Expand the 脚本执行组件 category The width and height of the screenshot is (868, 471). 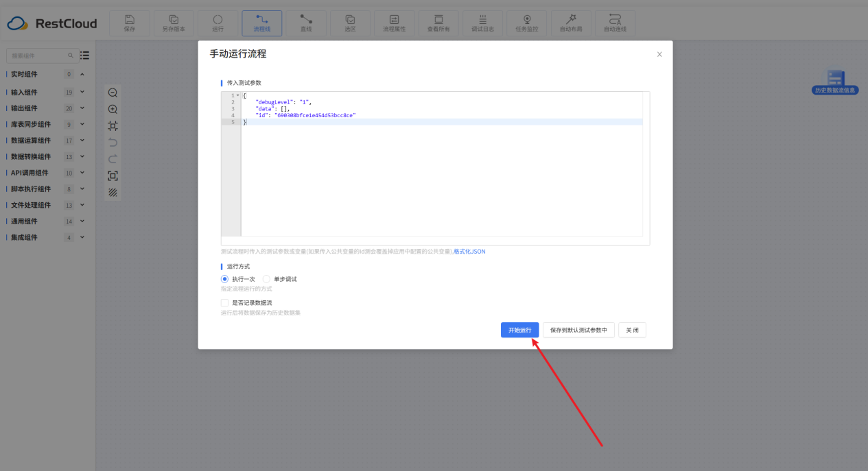point(82,189)
